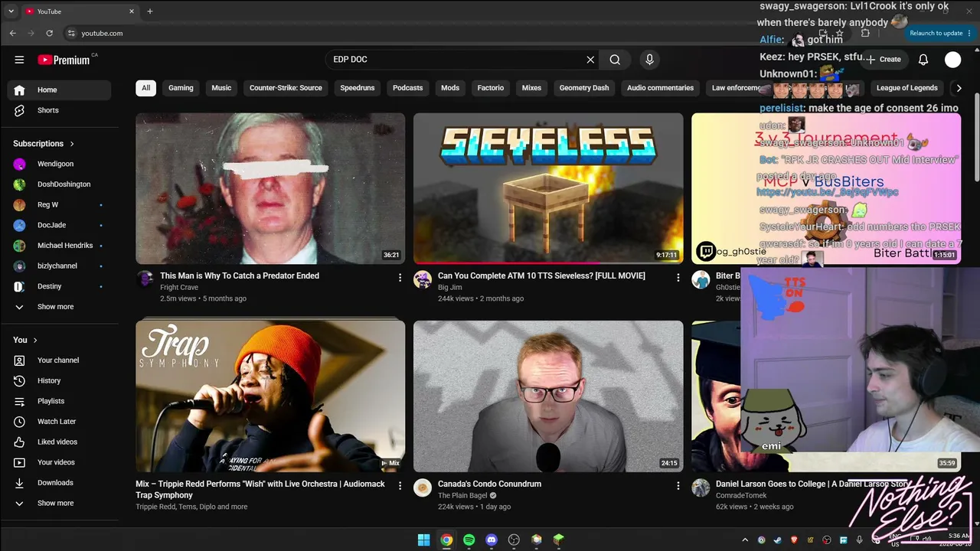This screenshot has width=980, height=551.
Task: Click the Create button
Action: [884, 60]
